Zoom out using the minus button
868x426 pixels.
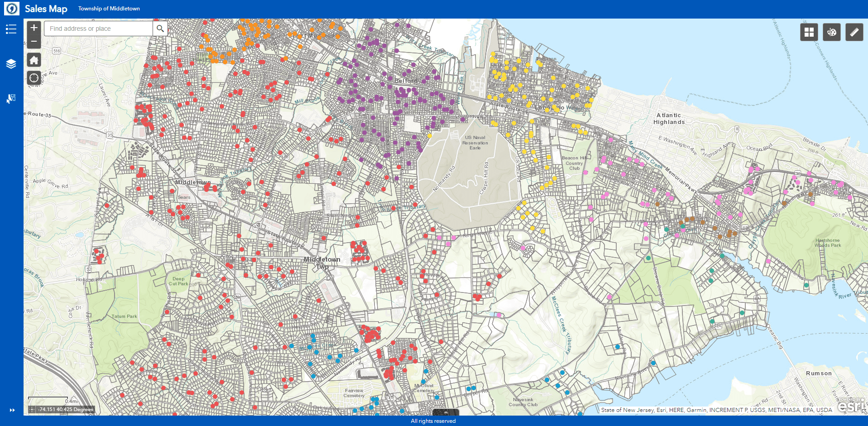[x=34, y=42]
